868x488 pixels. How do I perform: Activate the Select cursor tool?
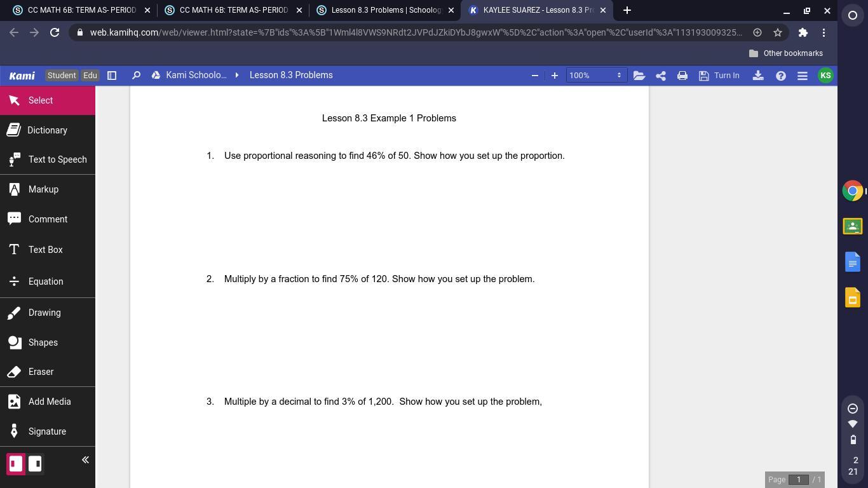tap(47, 100)
